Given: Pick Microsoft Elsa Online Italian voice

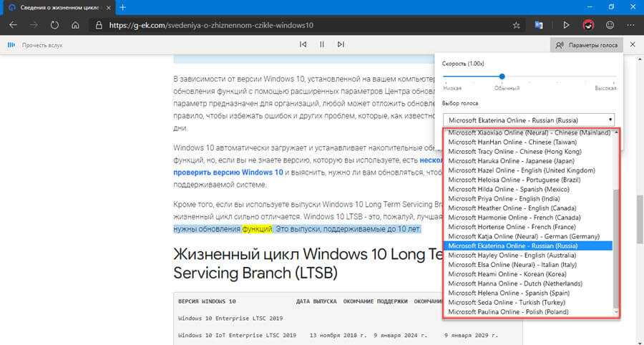Looking at the screenshot, I should [528, 265].
